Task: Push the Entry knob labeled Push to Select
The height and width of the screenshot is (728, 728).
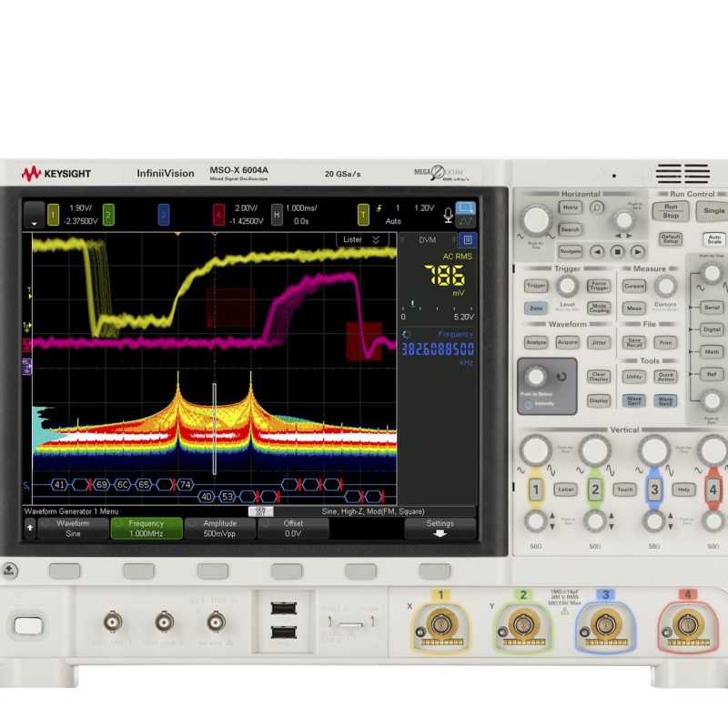Action: click(x=535, y=377)
